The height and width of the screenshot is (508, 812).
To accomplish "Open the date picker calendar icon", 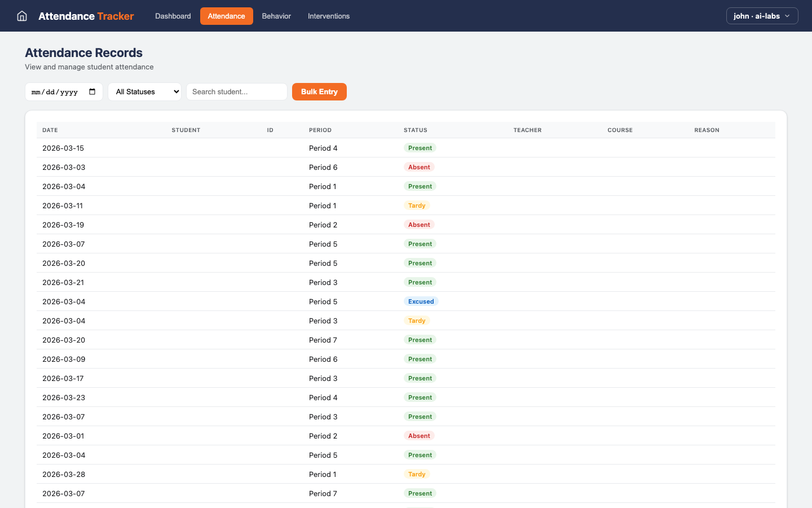I will click(93, 91).
